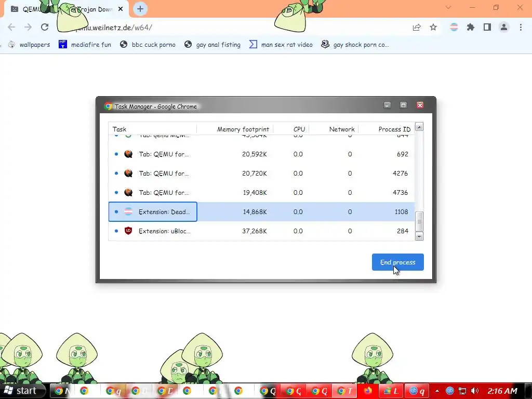Close the Trojan Down tab
Screen dimensions: 532x399
121,9
